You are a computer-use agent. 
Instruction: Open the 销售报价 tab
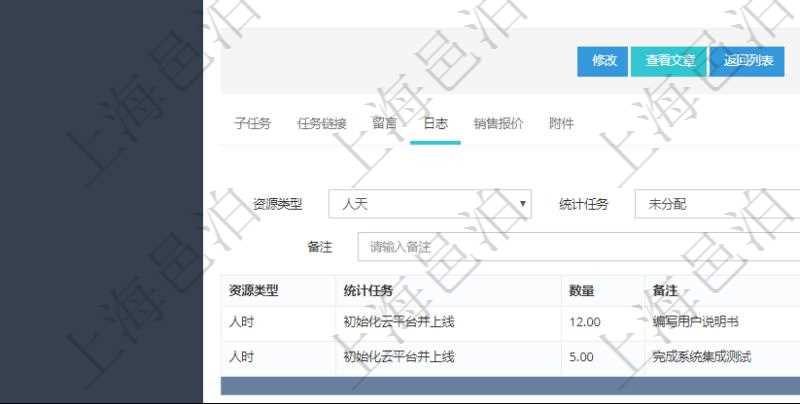coord(498,123)
